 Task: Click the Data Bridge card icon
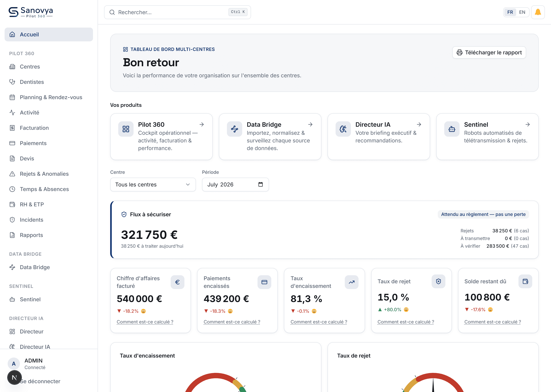click(x=234, y=129)
